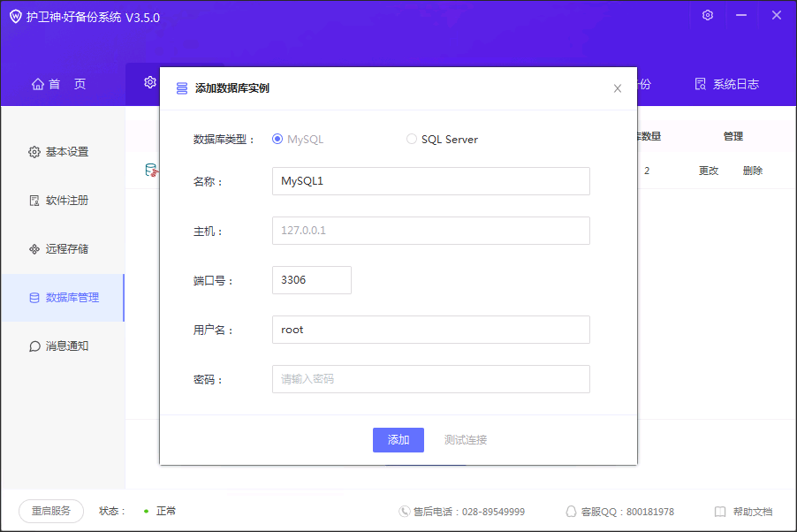Viewport: 797px width, 532px height.
Task: Click the 管理 column header
Action: (733, 136)
